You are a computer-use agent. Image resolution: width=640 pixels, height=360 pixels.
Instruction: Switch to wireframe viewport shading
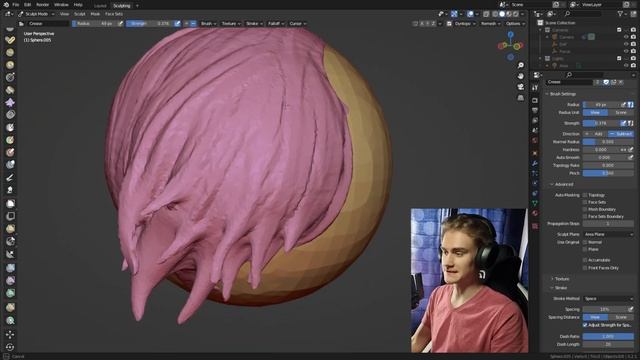click(495, 14)
